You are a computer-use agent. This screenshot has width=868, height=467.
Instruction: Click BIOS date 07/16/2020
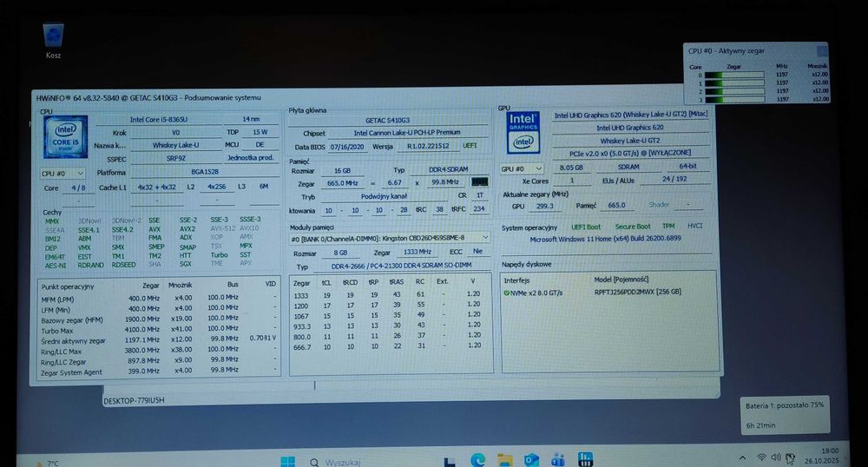click(347, 147)
